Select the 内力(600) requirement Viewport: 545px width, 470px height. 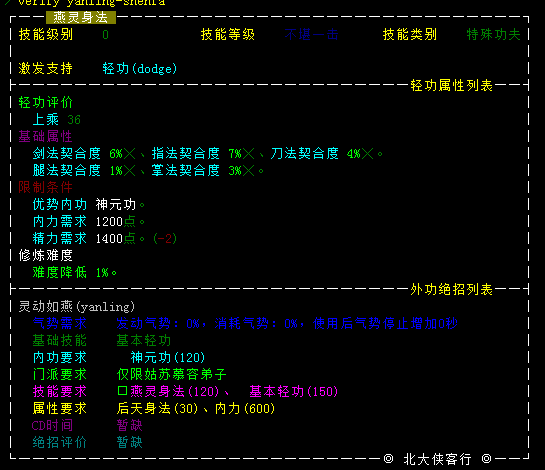tap(245, 409)
